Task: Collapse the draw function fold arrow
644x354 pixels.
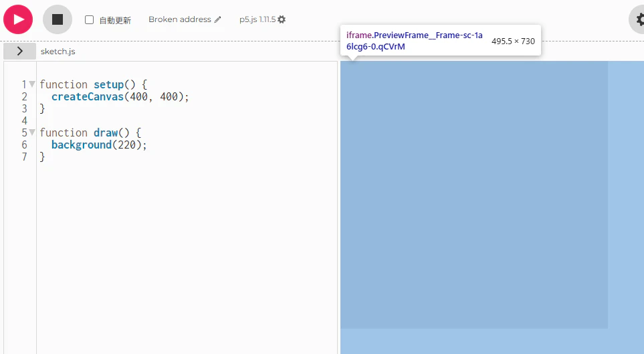Action: [x=32, y=132]
